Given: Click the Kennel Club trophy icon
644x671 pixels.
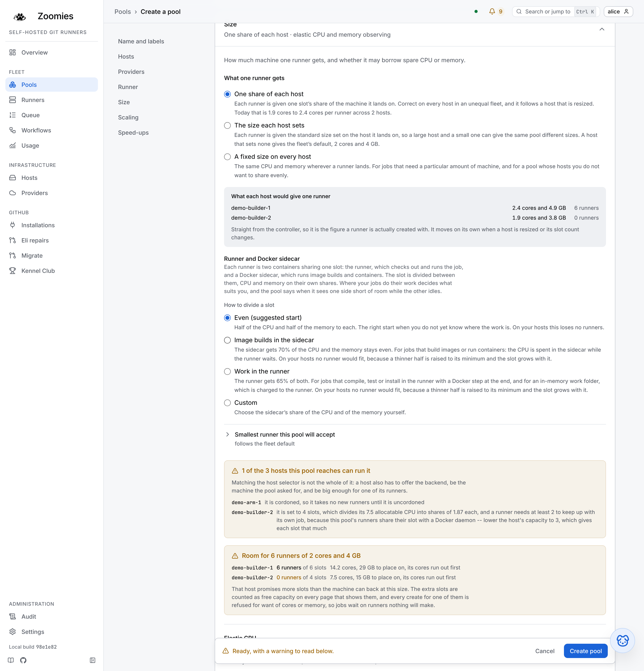Looking at the screenshot, I should point(13,270).
